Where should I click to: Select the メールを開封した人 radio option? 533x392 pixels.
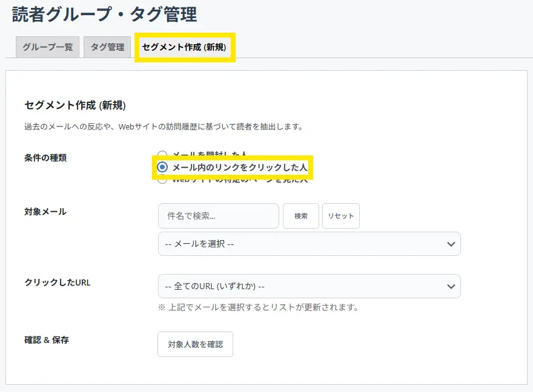point(162,155)
